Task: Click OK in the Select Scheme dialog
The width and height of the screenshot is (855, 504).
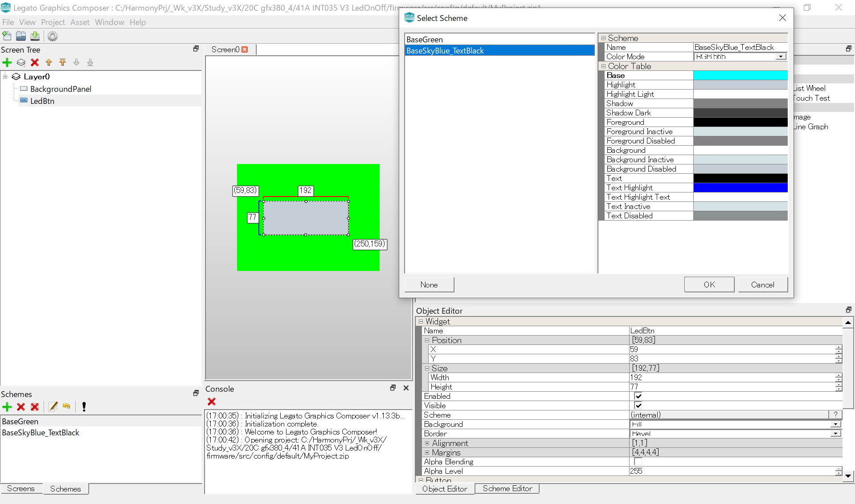Action: (x=709, y=285)
